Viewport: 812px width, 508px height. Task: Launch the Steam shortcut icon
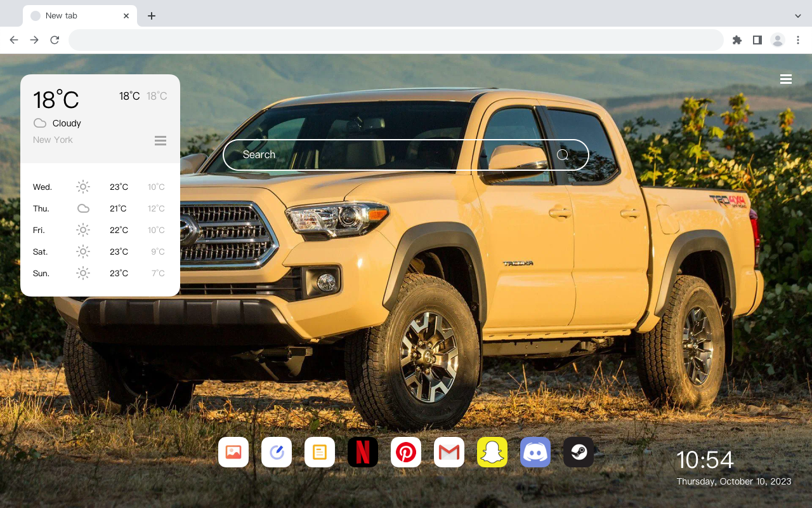tap(579, 452)
